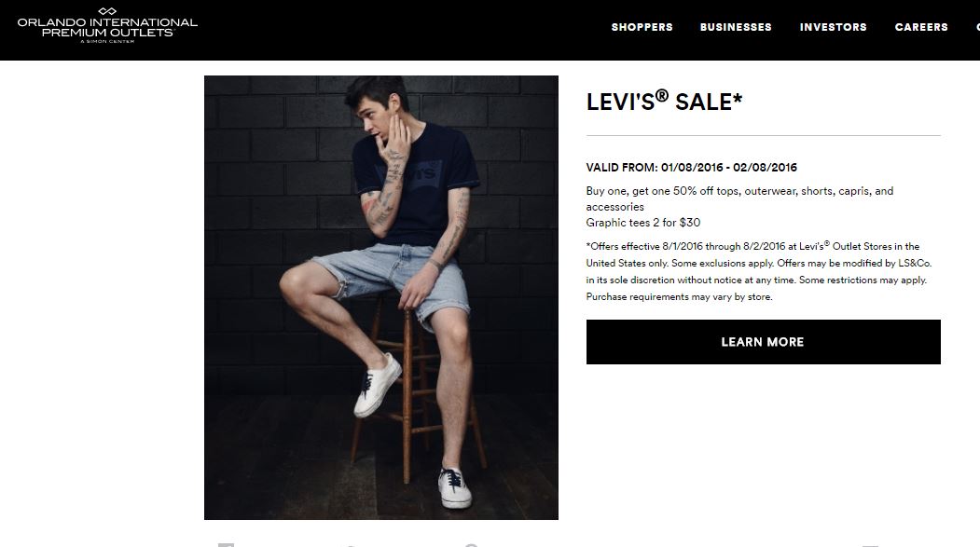Viewport: 980px width, 547px height.
Task: Open the Businesses menu
Action: [x=736, y=27]
